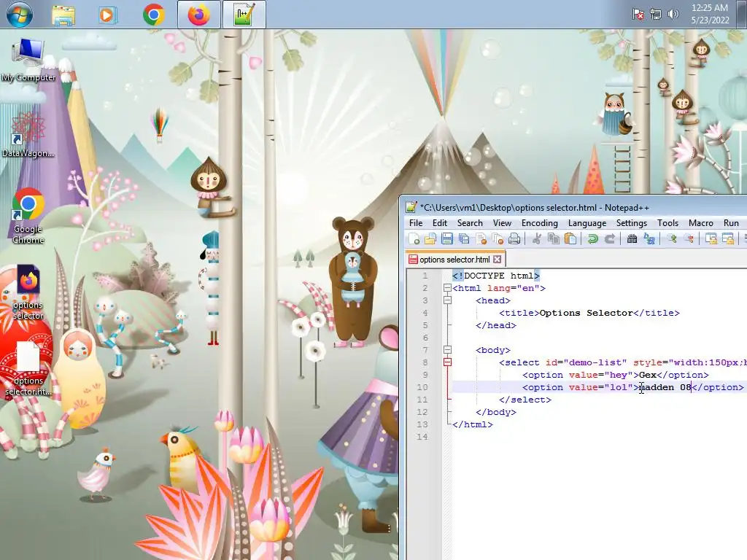Click the word Gex on line 9
Image resolution: width=747 pixels, height=560 pixels.
click(648, 375)
